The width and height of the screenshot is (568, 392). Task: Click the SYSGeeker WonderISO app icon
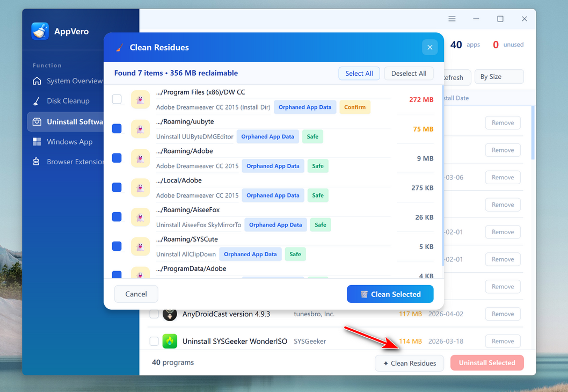[170, 341]
